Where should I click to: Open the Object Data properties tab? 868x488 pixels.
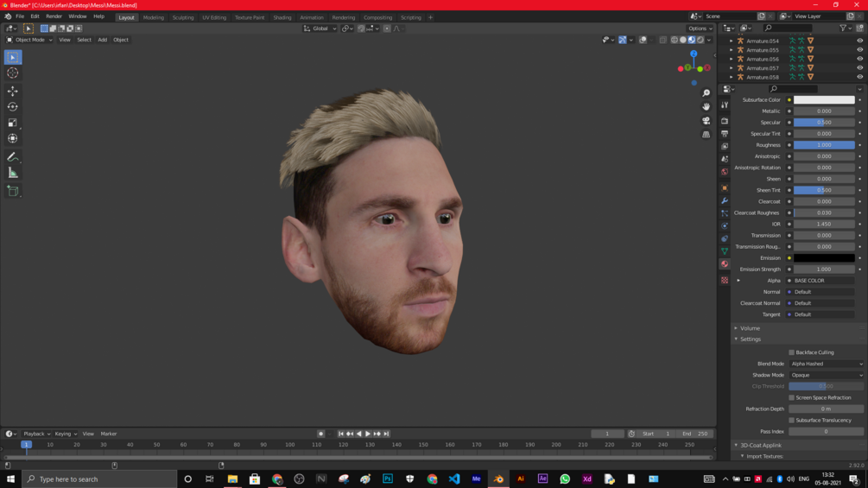click(x=725, y=251)
